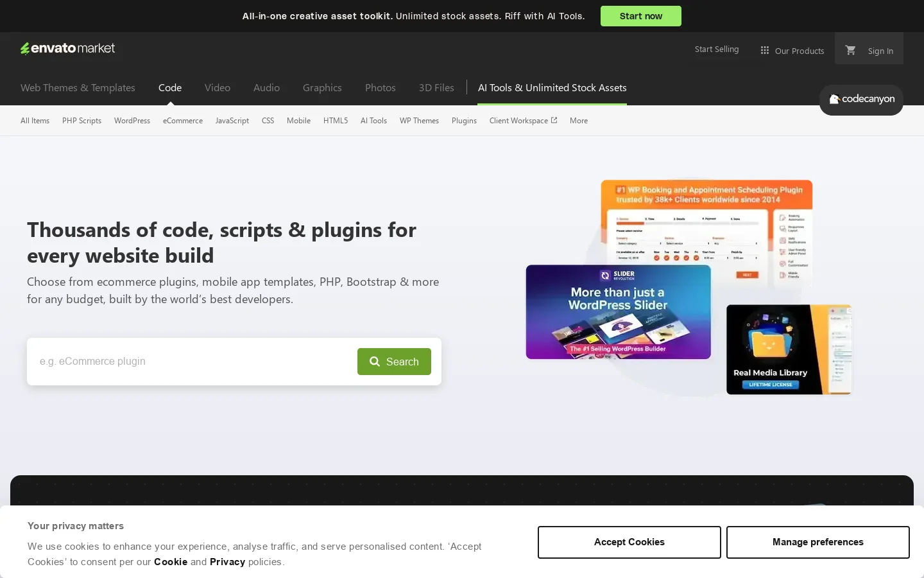Click Start Selling link
Viewport: 924px width, 578px height.
pos(717,49)
